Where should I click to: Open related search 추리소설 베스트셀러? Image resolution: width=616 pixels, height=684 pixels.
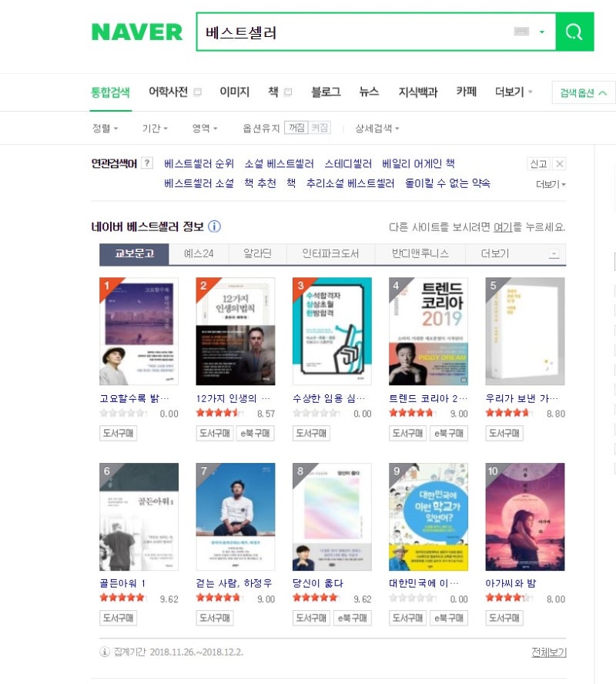click(x=350, y=183)
